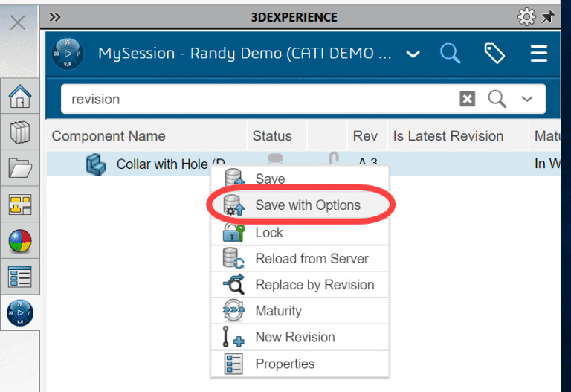
Task: Open the Custom Properties list icon
Action: [x=20, y=277]
